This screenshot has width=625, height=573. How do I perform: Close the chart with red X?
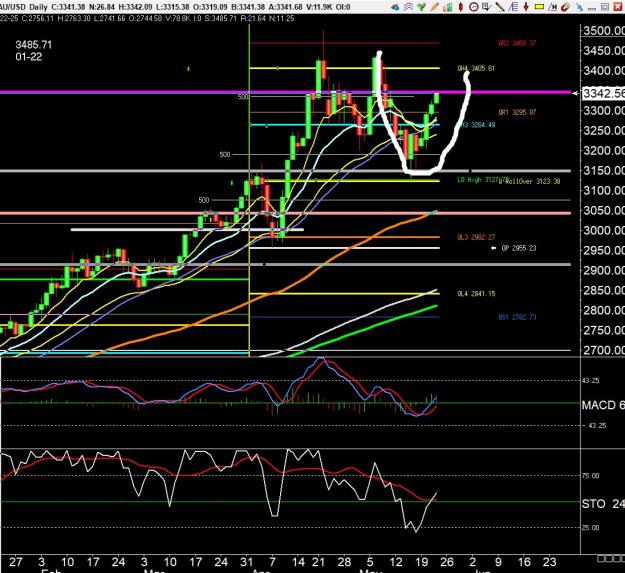pyautogui.click(x=618, y=7)
